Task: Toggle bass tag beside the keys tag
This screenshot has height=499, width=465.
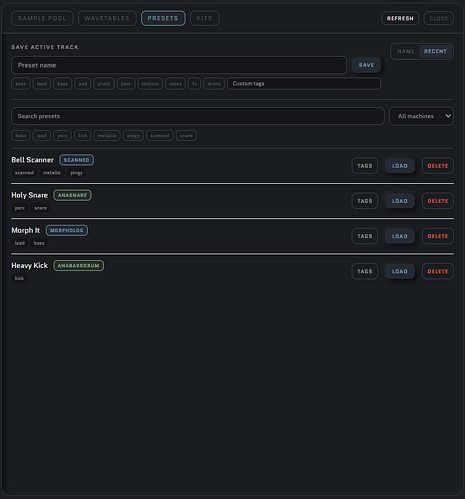Action: (x=21, y=84)
